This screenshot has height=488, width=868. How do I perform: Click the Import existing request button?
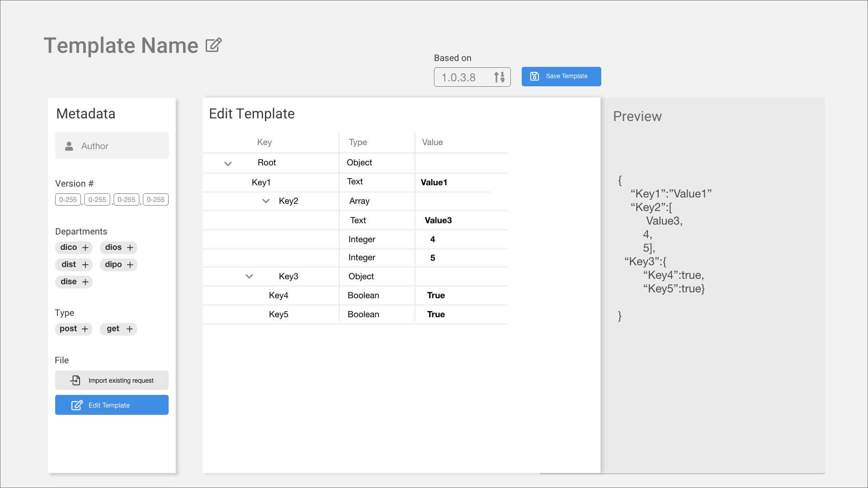[x=112, y=380]
